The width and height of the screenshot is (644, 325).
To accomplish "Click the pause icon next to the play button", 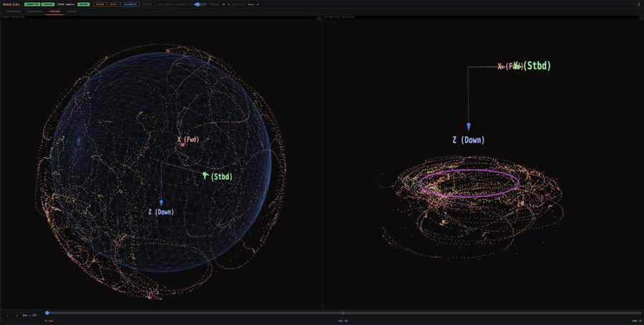I will (x=17, y=316).
